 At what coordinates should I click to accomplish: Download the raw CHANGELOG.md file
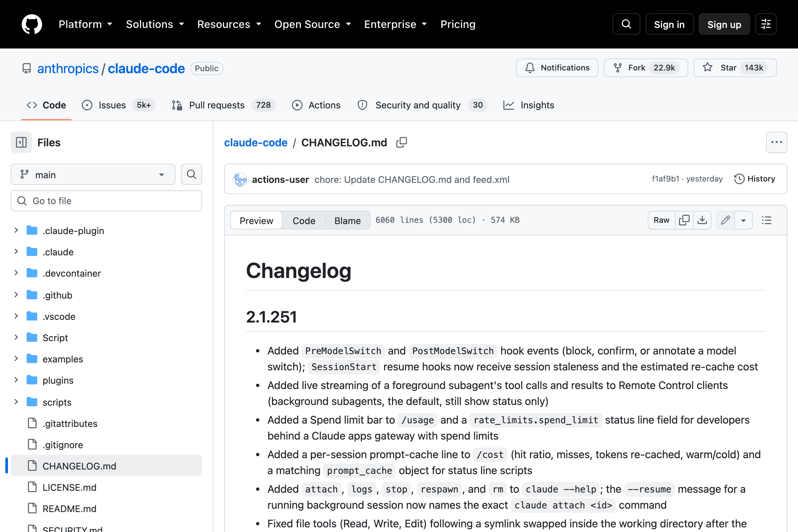pos(702,220)
